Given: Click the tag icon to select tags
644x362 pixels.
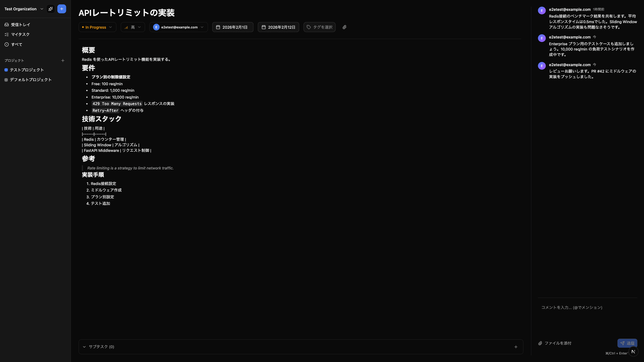Looking at the screenshot, I should pos(309,27).
